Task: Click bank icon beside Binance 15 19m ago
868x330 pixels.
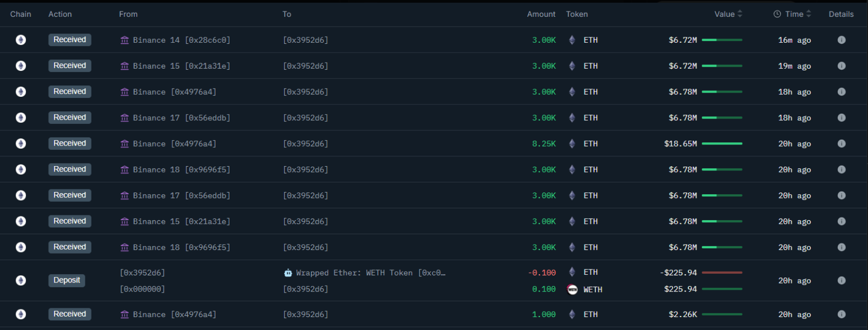Action: (124, 66)
